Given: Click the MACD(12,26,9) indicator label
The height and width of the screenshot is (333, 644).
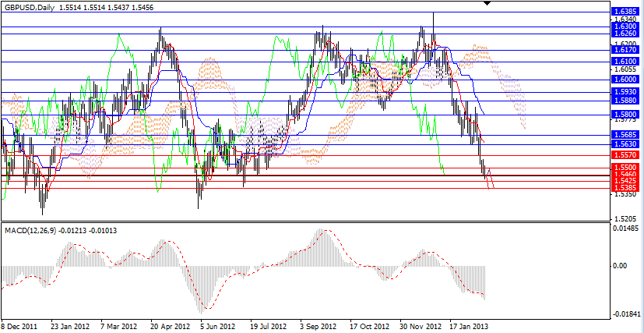Looking at the screenshot, I should coord(30,231).
